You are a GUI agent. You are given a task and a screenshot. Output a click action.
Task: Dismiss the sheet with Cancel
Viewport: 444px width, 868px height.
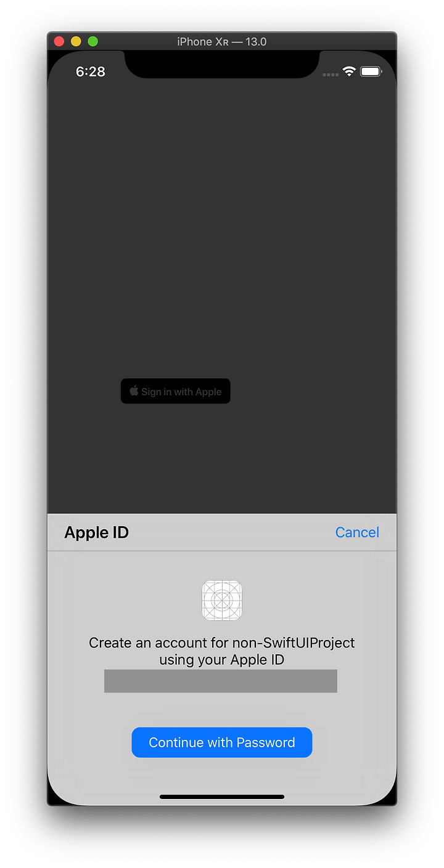357,532
